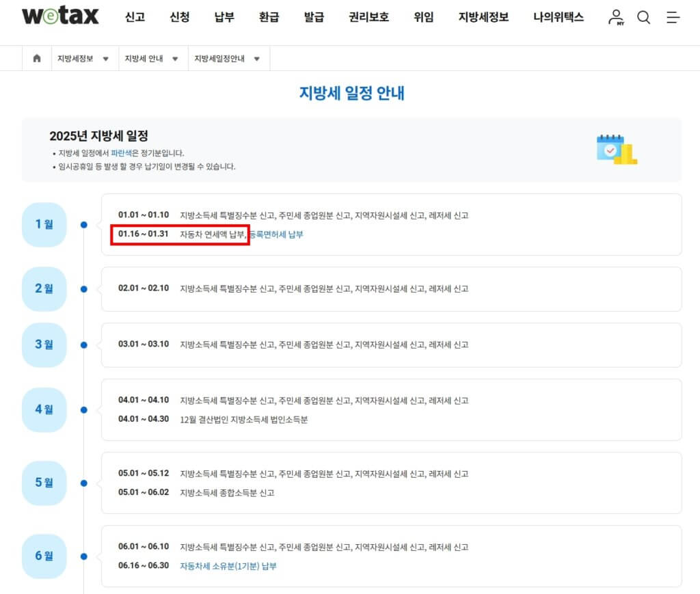Click the 등록면허세 납부 link

point(276,234)
